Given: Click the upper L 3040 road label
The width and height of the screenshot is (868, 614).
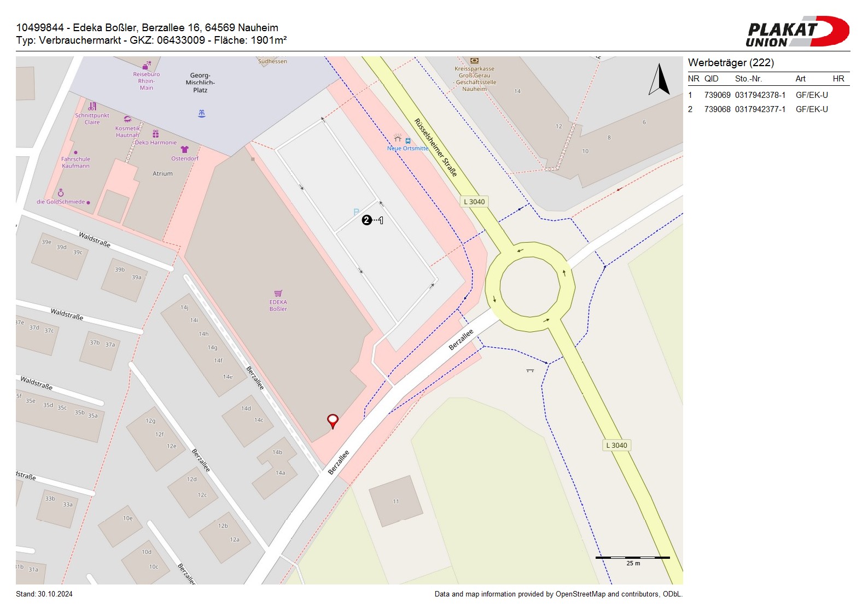Looking at the screenshot, I should coord(474,202).
